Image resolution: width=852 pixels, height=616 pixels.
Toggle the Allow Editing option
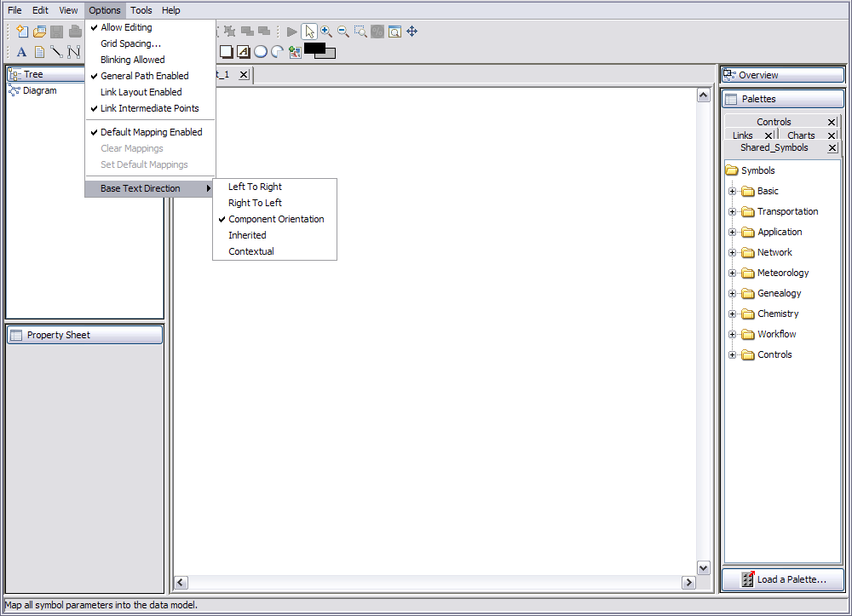(x=126, y=27)
